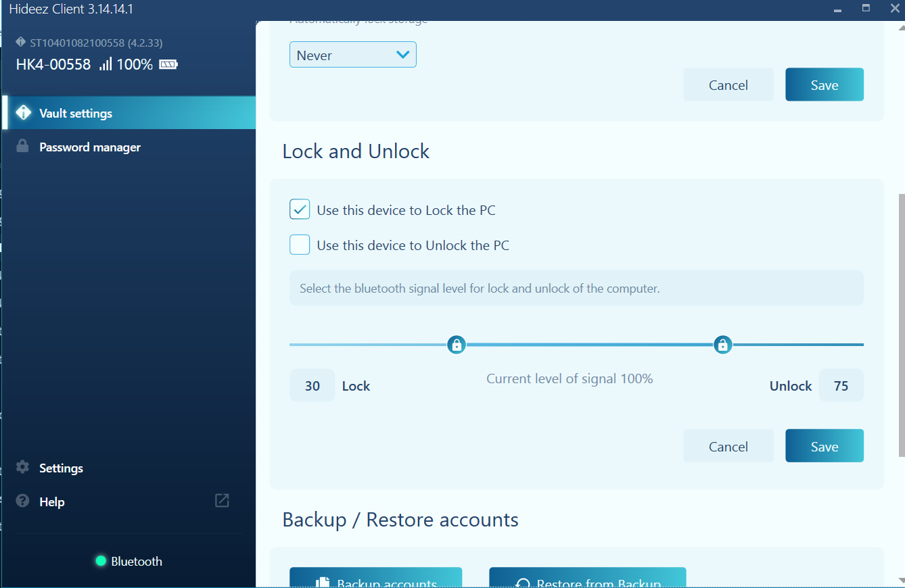Screen dimensions: 905x588
Task: Click the Help question mark icon
Action: tap(23, 501)
